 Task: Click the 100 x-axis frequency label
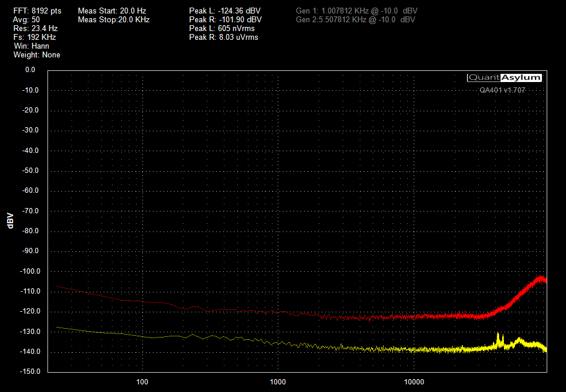[x=142, y=382]
